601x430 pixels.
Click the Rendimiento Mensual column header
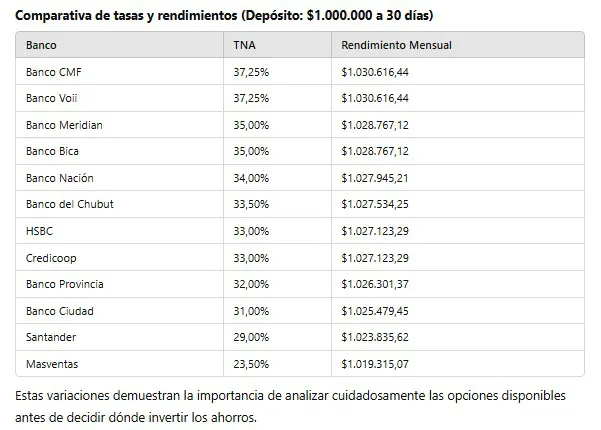[397, 46]
